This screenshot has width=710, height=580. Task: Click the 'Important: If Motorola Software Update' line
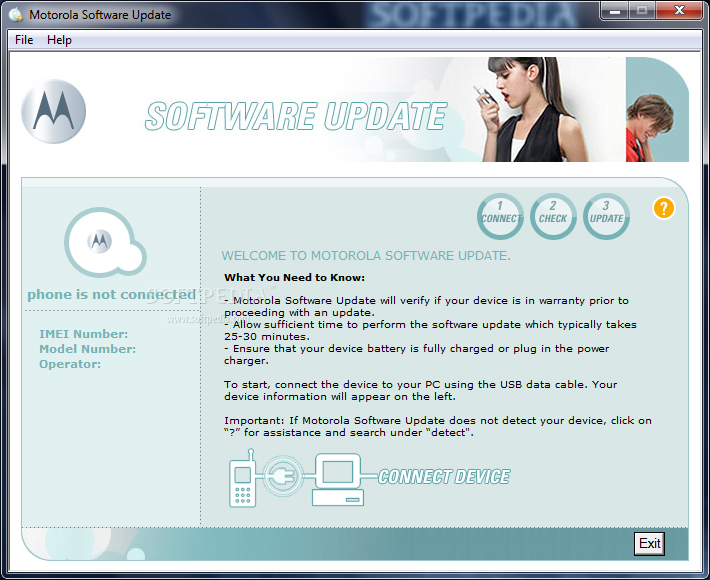(438, 421)
